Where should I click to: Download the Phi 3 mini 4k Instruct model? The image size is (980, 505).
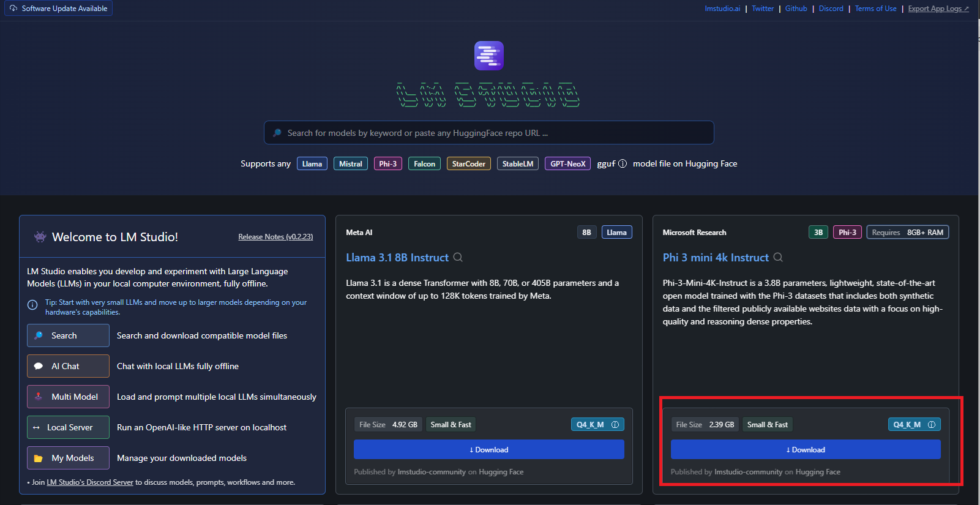(x=806, y=449)
